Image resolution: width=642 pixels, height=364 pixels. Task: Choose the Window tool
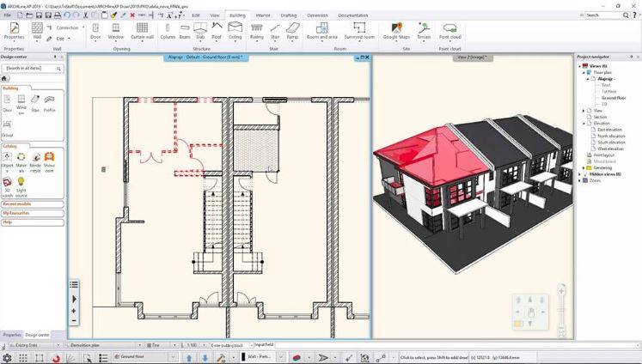click(116, 31)
